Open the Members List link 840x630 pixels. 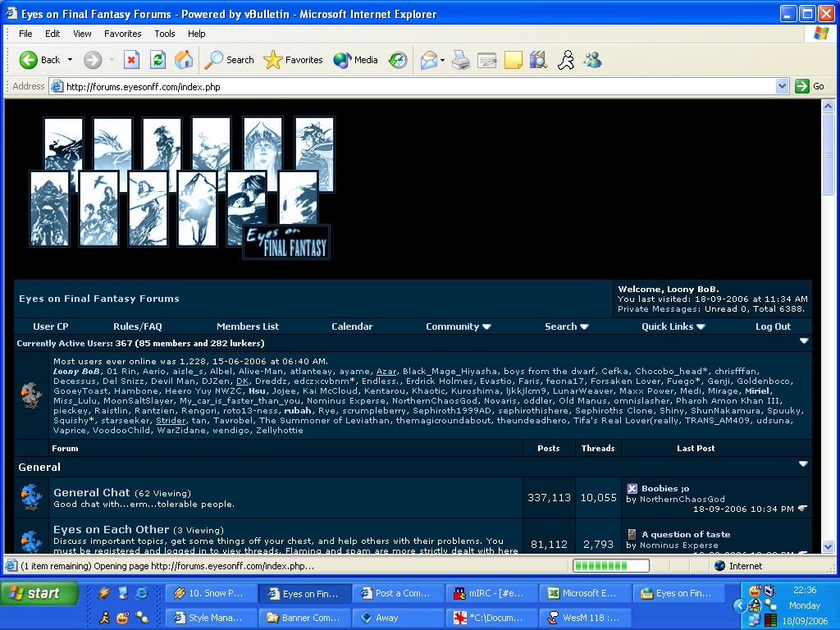[x=248, y=326]
